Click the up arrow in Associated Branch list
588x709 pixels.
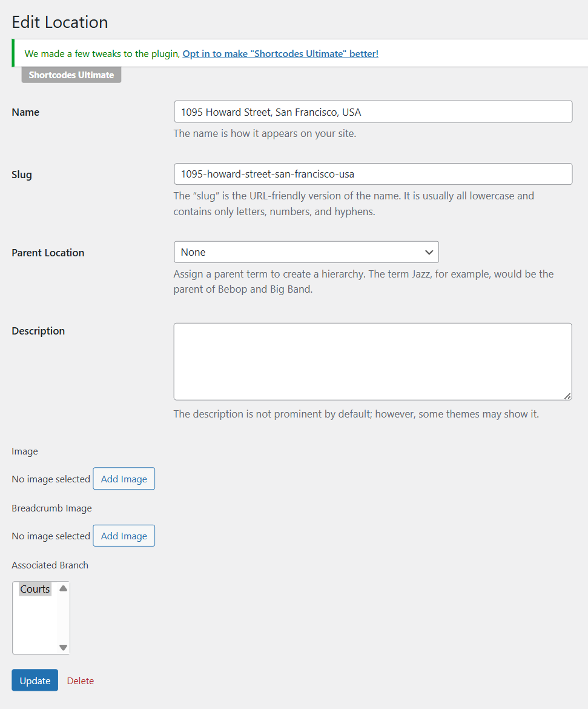[x=64, y=588]
